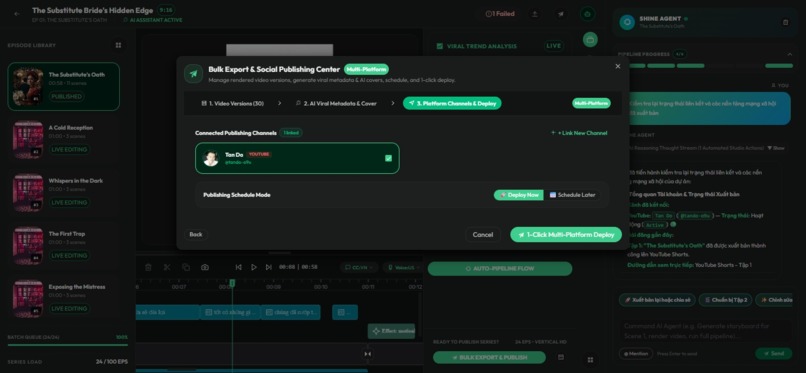Image resolution: width=806 pixels, height=373 pixels.
Task: Click the back arrow beside the project title
Action: coord(17,14)
